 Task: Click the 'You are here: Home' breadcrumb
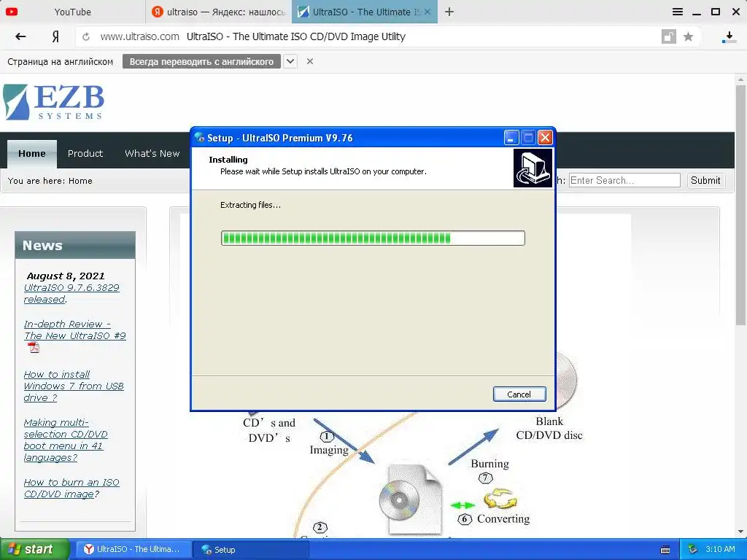click(50, 181)
